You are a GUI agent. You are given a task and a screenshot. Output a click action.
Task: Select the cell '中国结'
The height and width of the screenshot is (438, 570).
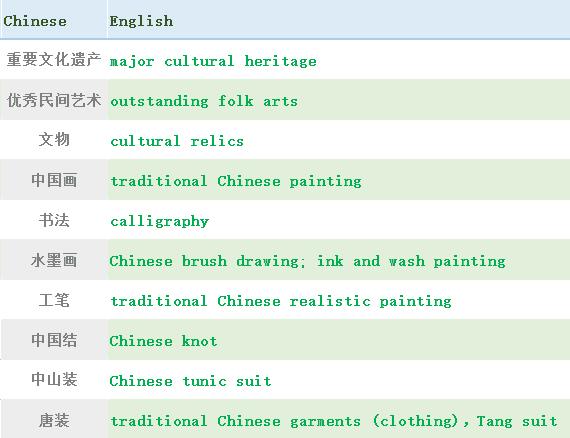click(54, 340)
